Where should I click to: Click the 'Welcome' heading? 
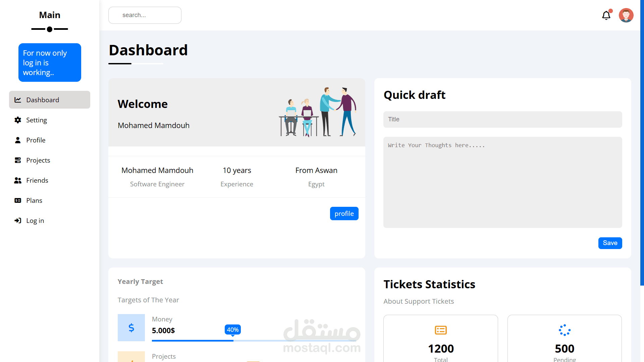pos(143,104)
